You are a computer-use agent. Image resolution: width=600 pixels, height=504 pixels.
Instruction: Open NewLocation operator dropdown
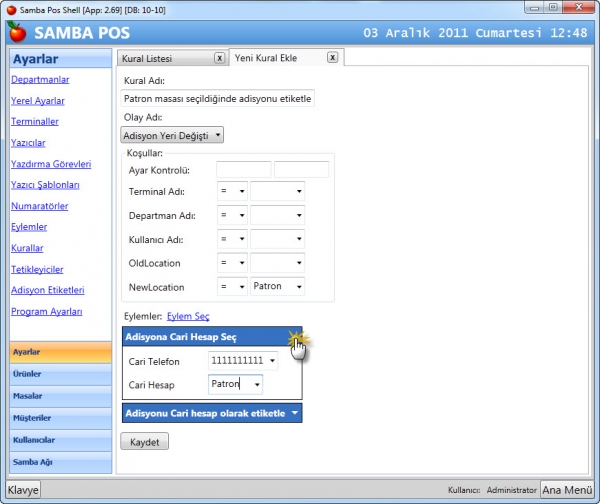(x=232, y=287)
